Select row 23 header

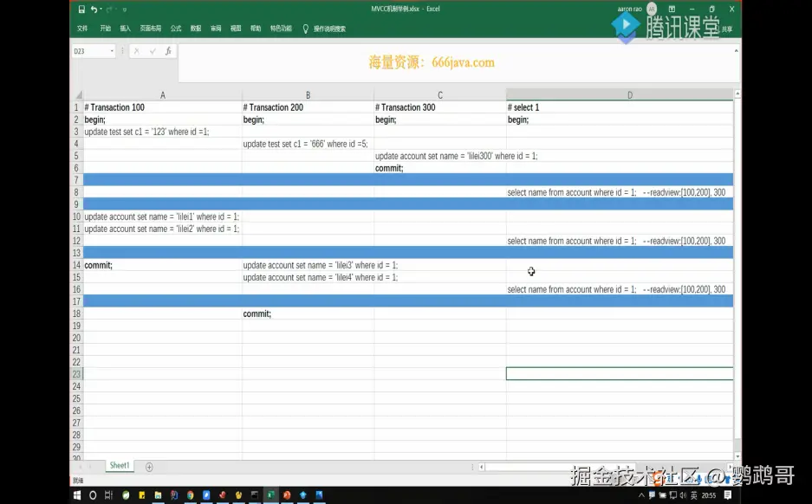(x=76, y=373)
